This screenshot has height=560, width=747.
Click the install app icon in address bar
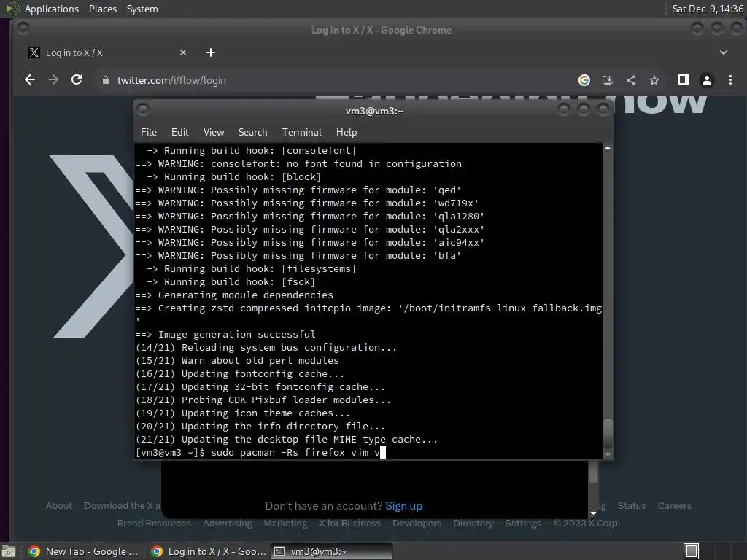pos(608,80)
